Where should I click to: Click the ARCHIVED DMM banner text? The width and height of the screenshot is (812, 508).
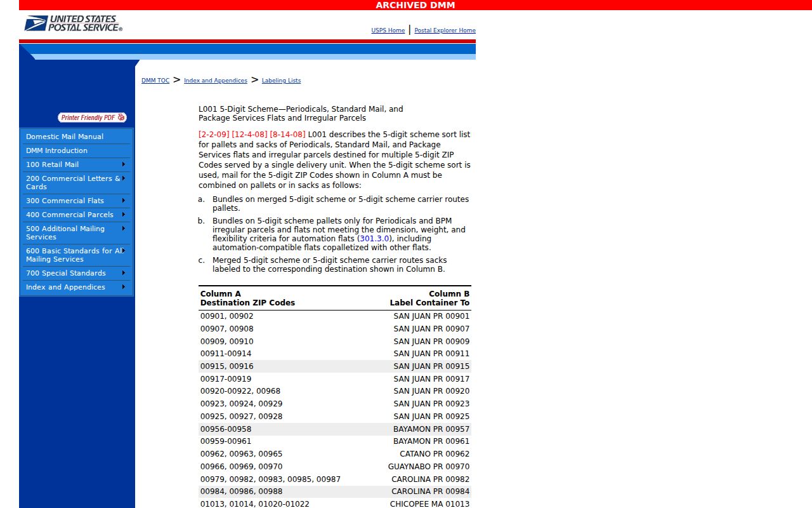click(x=415, y=5)
